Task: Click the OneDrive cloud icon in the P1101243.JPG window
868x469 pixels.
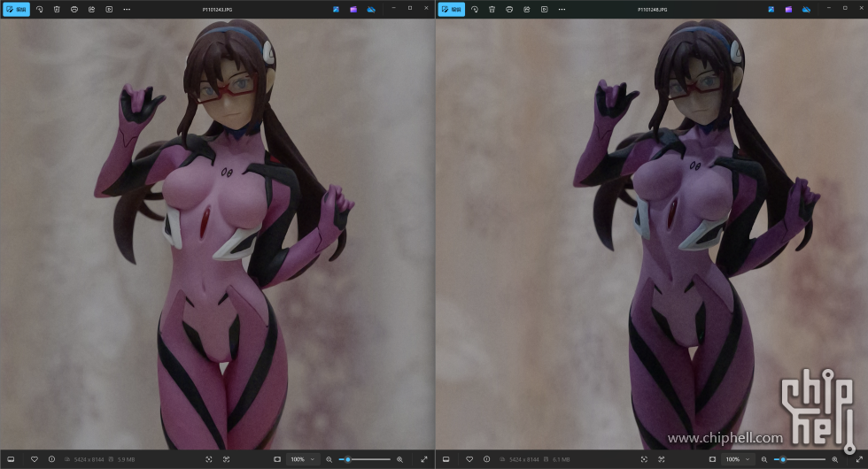Action: [x=371, y=10]
